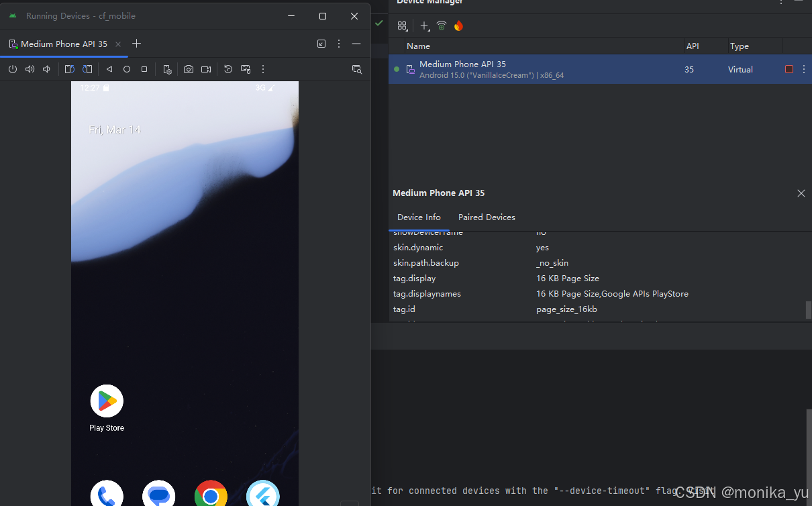Open Play Store on the emulator home screen
Viewport: 812px width, 506px height.
106,401
